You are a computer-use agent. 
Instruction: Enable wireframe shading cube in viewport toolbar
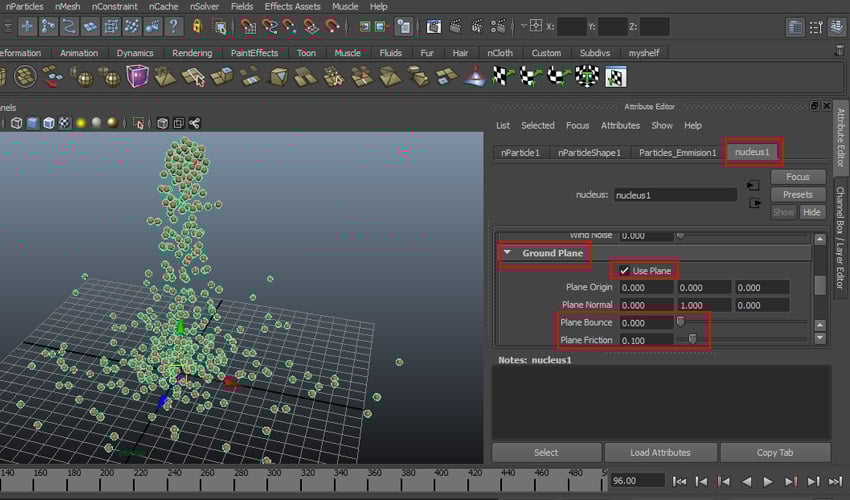pyautogui.click(x=17, y=123)
